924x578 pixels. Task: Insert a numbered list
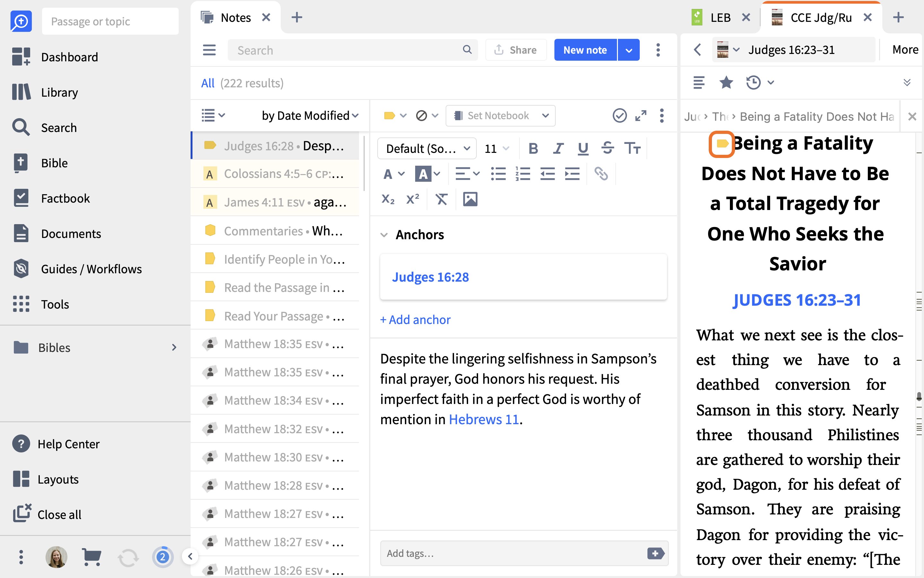pyautogui.click(x=523, y=174)
